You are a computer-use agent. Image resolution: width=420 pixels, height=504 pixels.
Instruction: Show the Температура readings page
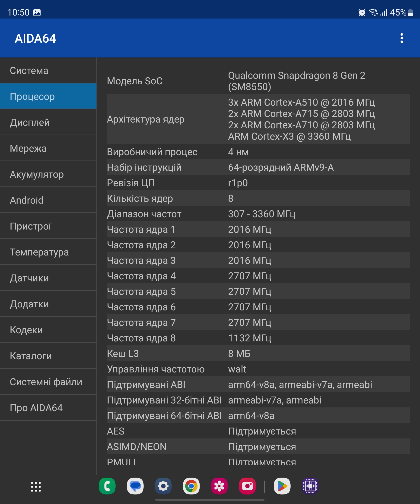tap(48, 252)
